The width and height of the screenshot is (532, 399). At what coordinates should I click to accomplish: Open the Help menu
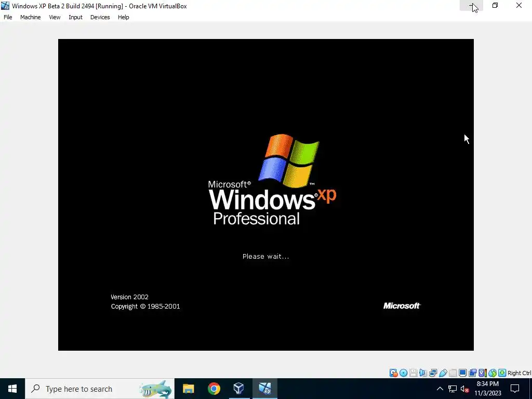[123, 17]
